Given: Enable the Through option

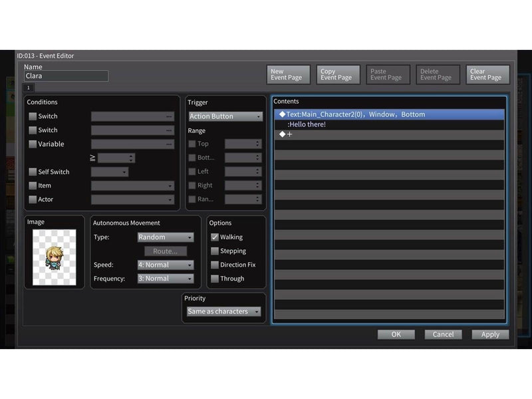Looking at the screenshot, I should click(x=214, y=279).
